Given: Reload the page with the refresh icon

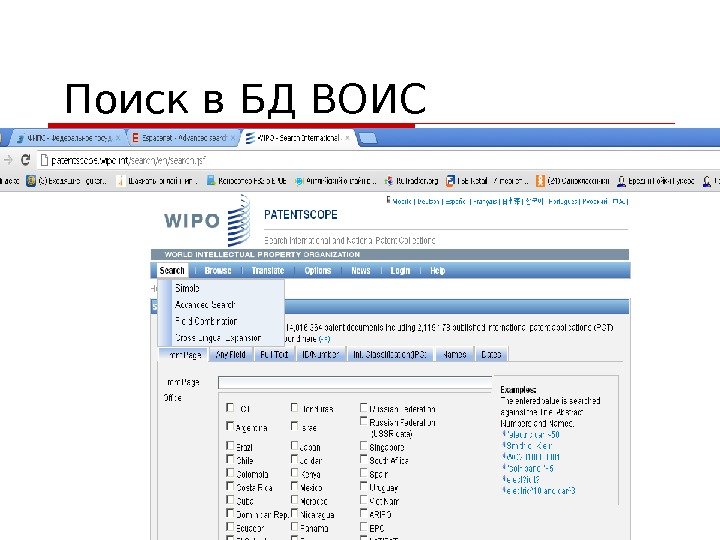Looking at the screenshot, I should (26, 160).
